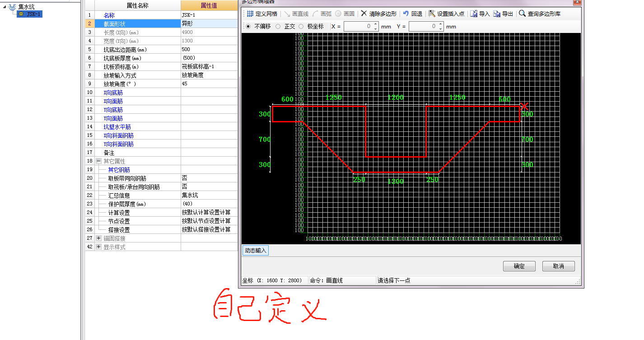Increase the Y offset value with spinner
This screenshot has height=340, width=644.
pos(440,24)
